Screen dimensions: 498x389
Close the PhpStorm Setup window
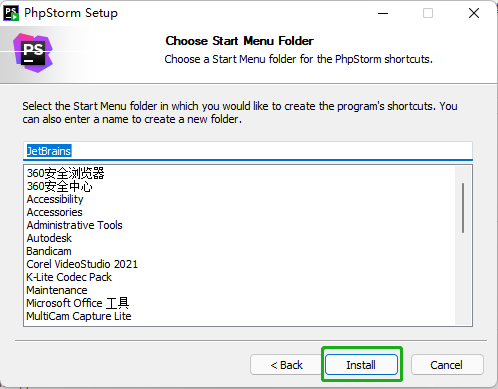tap(474, 13)
